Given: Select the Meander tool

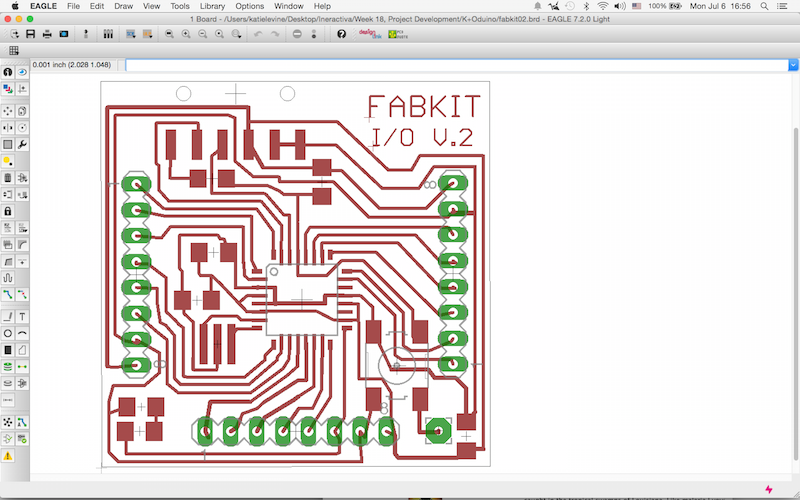Looking at the screenshot, I should tap(8, 278).
